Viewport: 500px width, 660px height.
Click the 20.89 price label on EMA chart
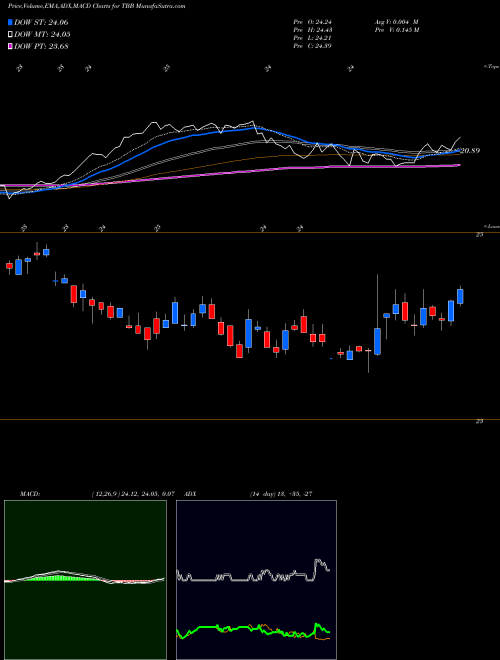(470, 150)
